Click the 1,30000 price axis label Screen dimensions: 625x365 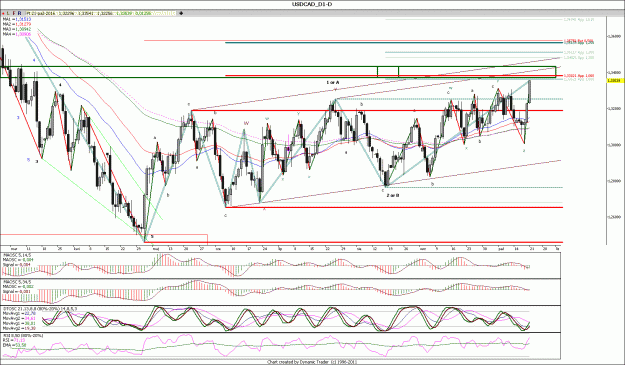tap(613, 145)
